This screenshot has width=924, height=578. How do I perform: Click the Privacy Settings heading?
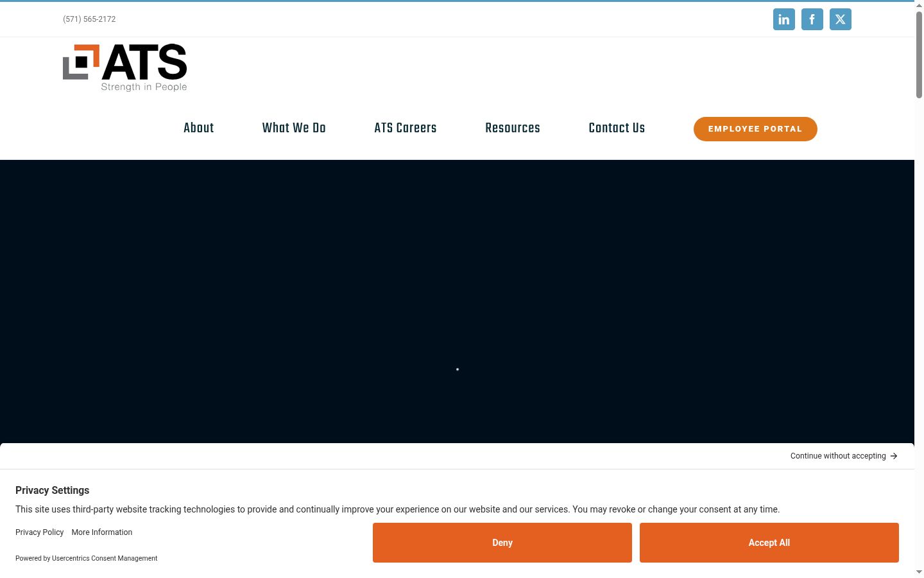point(53,490)
